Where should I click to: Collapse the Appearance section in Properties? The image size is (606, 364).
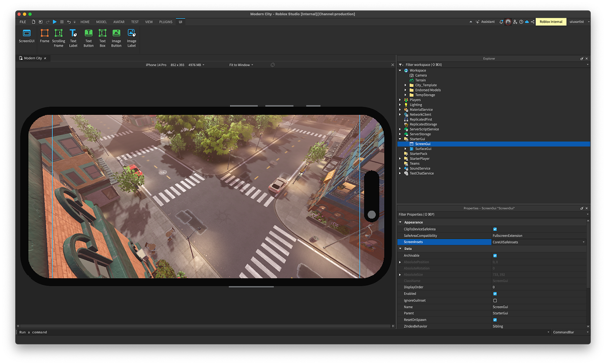click(400, 222)
